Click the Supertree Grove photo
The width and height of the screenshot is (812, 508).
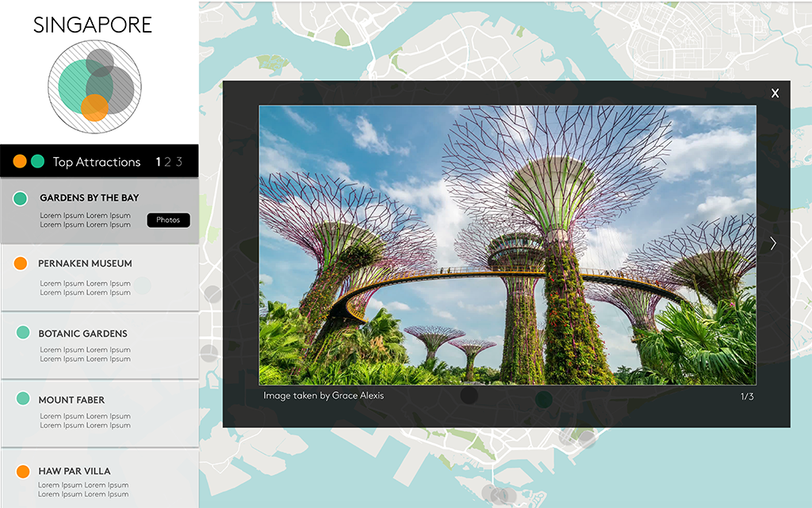[507, 245]
